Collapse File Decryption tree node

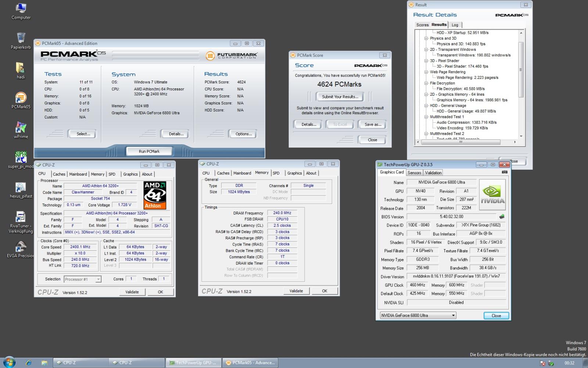pyautogui.click(x=426, y=83)
